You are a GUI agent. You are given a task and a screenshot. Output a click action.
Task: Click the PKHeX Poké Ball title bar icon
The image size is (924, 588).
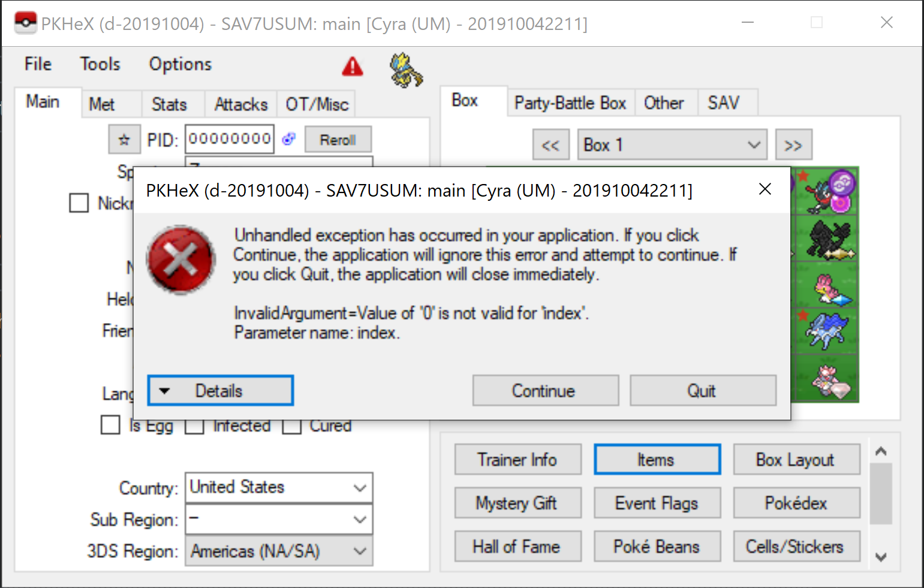25,23
